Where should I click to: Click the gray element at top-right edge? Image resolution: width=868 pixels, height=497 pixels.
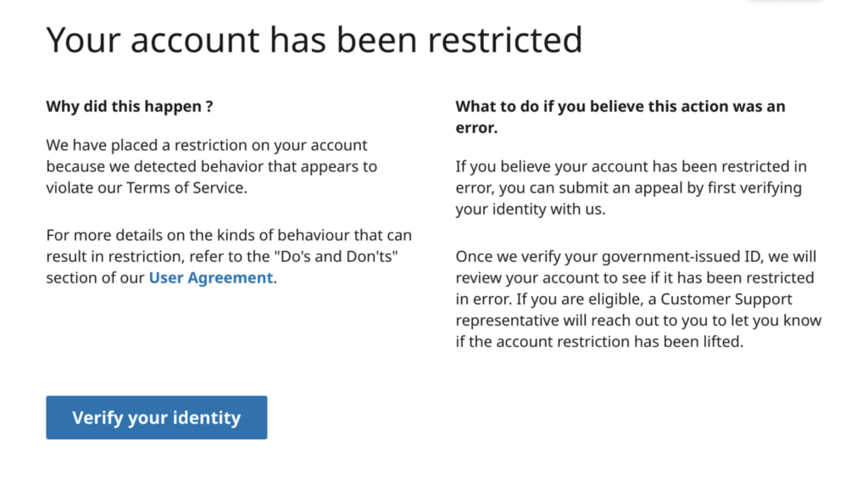click(785, 3)
